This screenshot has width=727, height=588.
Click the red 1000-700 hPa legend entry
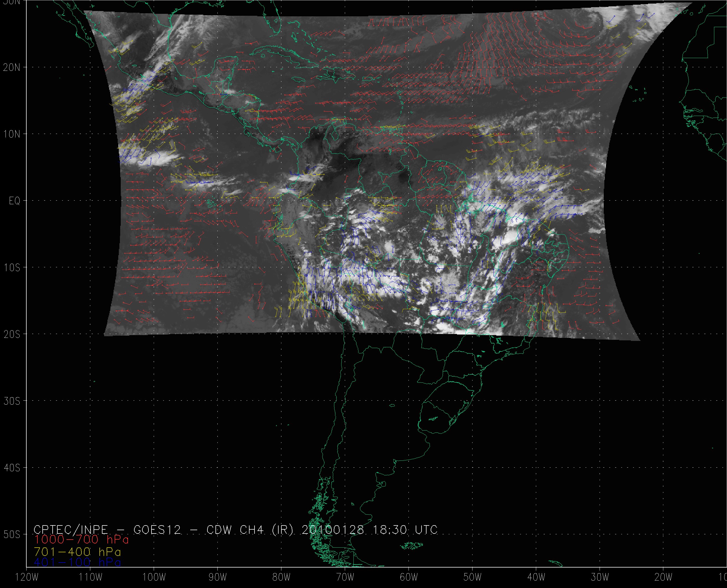click(x=81, y=539)
